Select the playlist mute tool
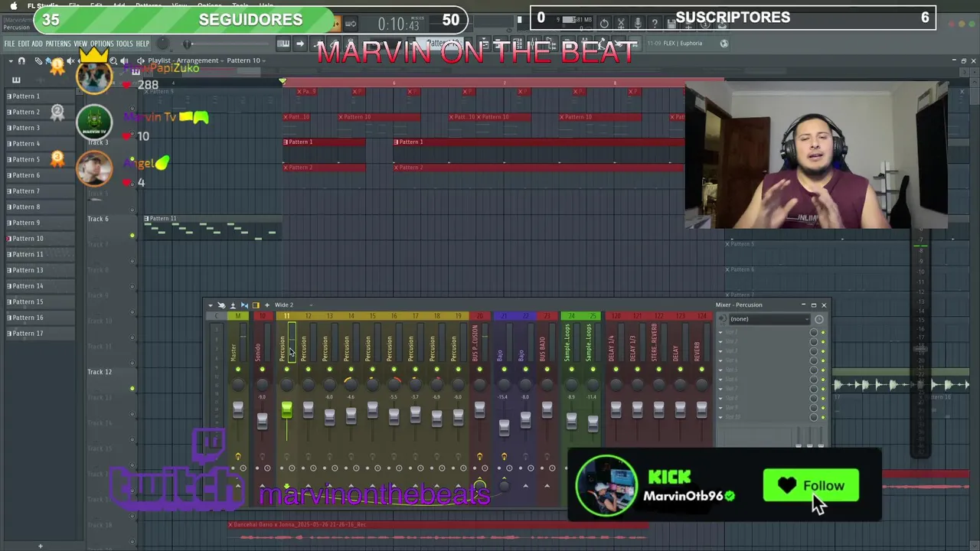Screen dimensions: 980x551 point(70,60)
